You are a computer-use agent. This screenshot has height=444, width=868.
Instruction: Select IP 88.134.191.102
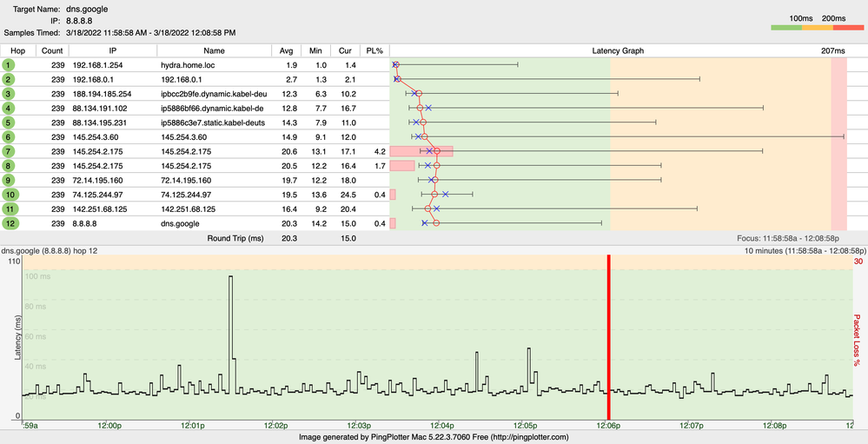100,109
